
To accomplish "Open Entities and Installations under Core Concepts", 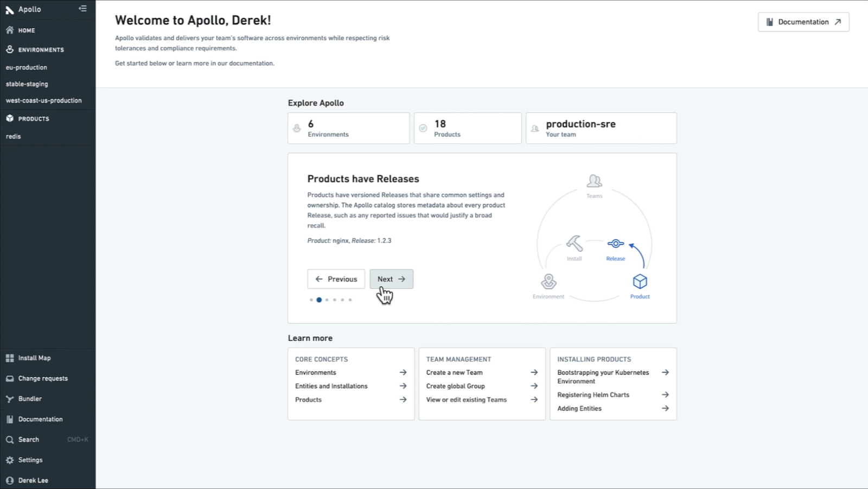I will pyautogui.click(x=331, y=386).
